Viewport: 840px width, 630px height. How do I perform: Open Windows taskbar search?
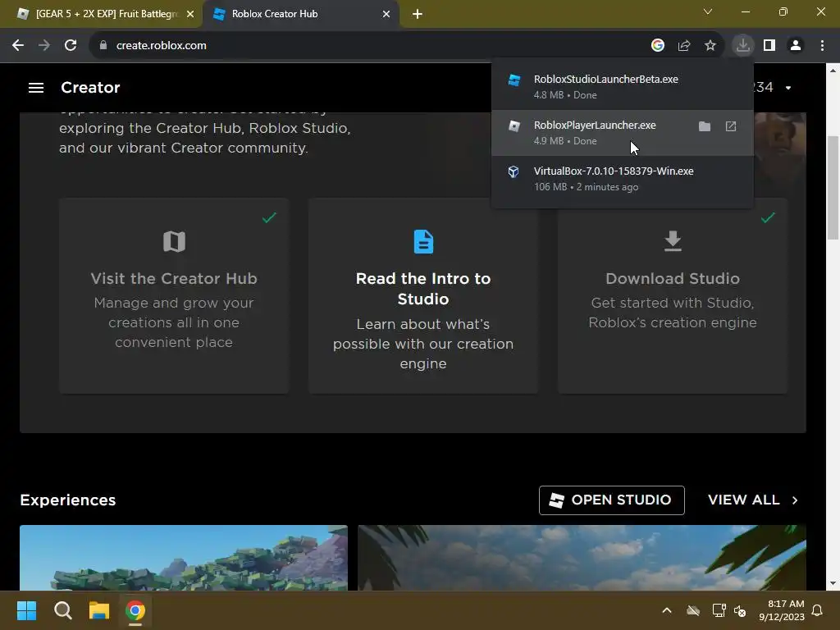point(62,610)
